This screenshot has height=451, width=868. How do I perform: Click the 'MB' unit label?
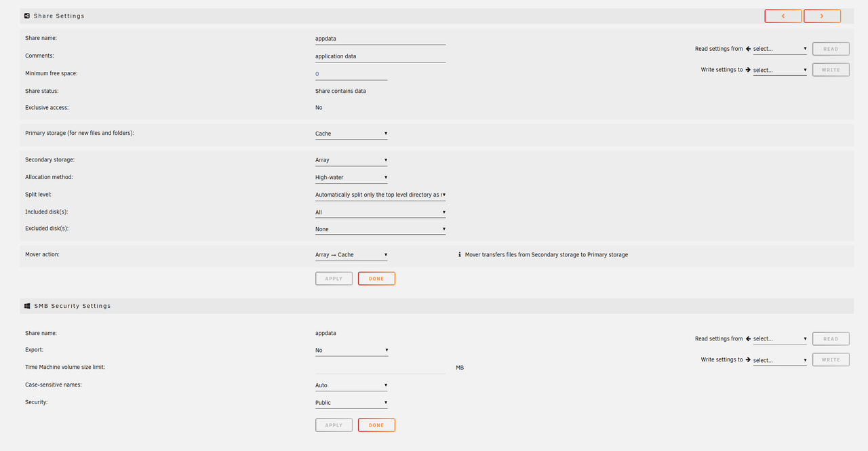click(x=460, y=368)
